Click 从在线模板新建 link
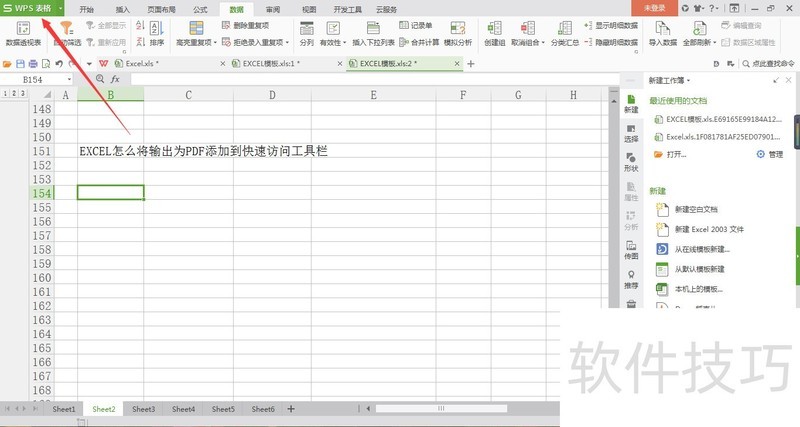 click(x=693, y=249)
